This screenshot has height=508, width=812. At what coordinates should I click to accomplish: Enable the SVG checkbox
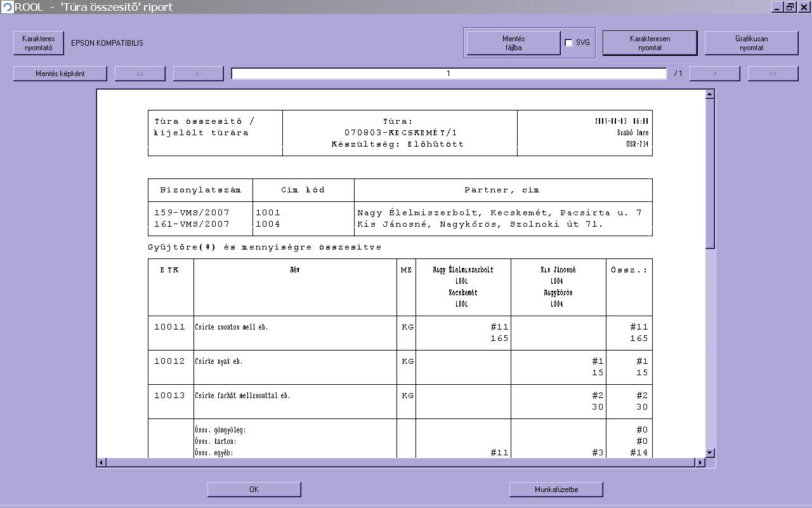click(568, 43)
